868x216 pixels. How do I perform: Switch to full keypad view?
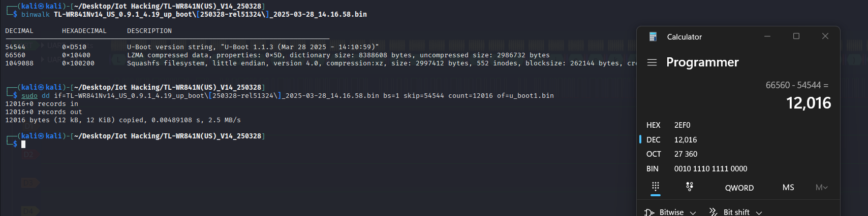click(x=656, y=187)
